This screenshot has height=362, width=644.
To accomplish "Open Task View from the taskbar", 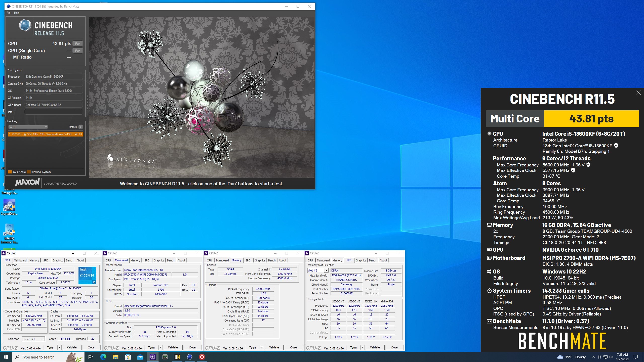I will coord(91,357).
